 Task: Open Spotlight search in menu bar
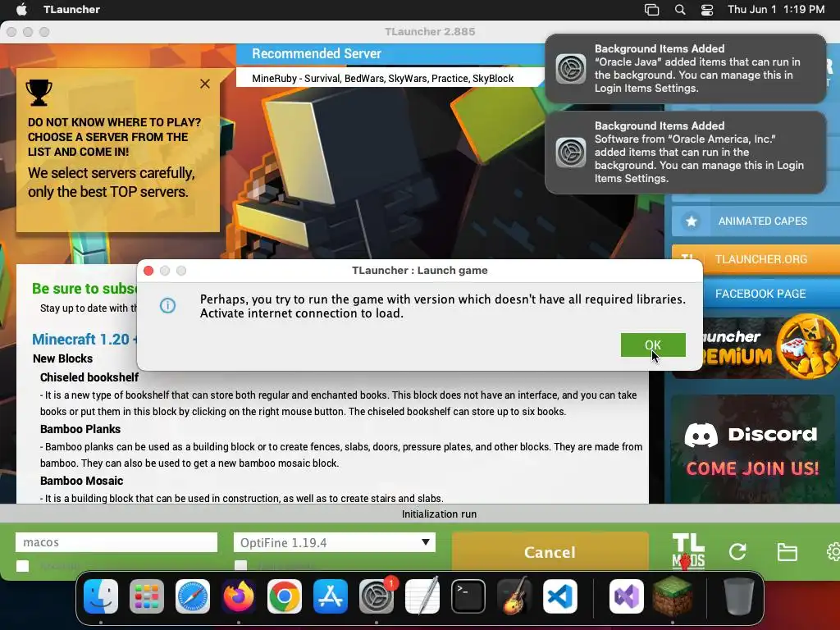pos(680,10)
